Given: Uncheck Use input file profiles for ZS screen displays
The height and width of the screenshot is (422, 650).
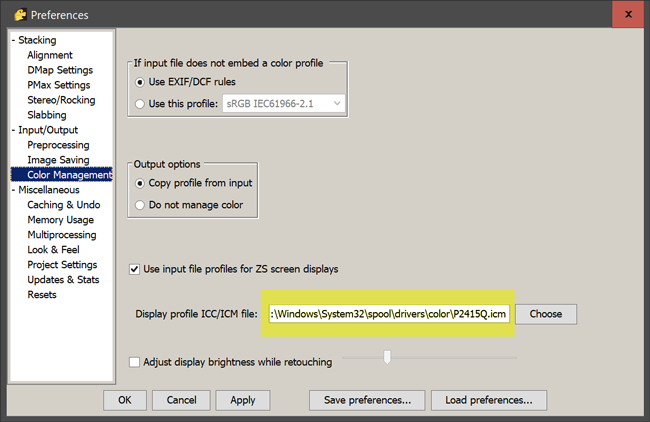Looking at the screenshot, I should point(135,269).
